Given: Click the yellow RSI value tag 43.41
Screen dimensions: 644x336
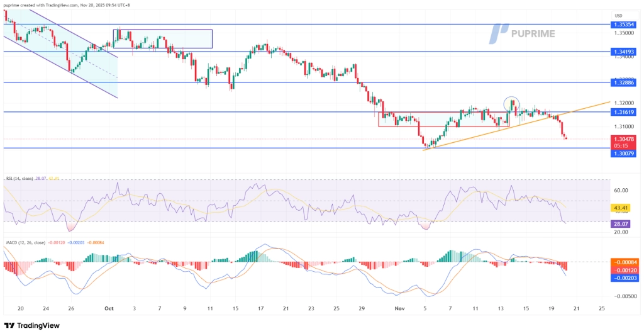Looking at the screenshot, I should pyautogui.click(x=621, y=207).
